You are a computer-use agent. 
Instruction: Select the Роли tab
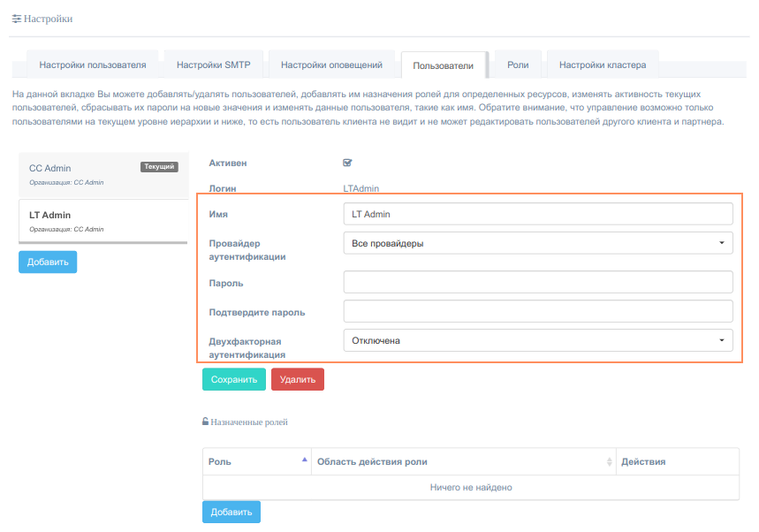point(518,65)
